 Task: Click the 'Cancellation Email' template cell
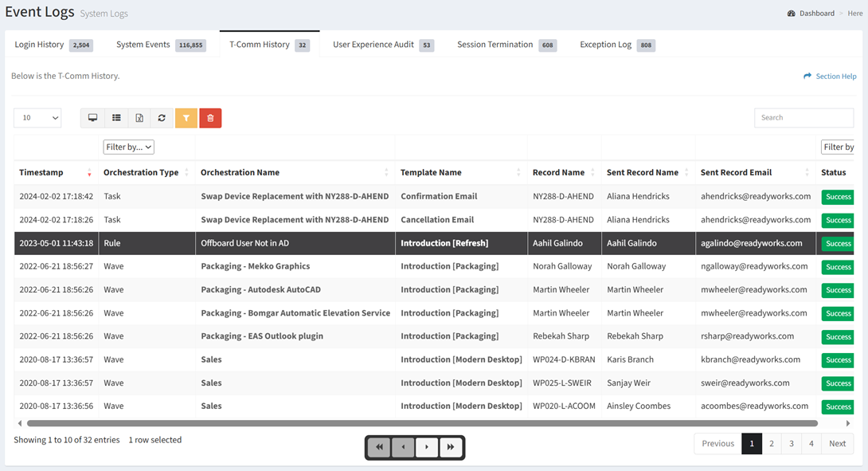point(437,220)
